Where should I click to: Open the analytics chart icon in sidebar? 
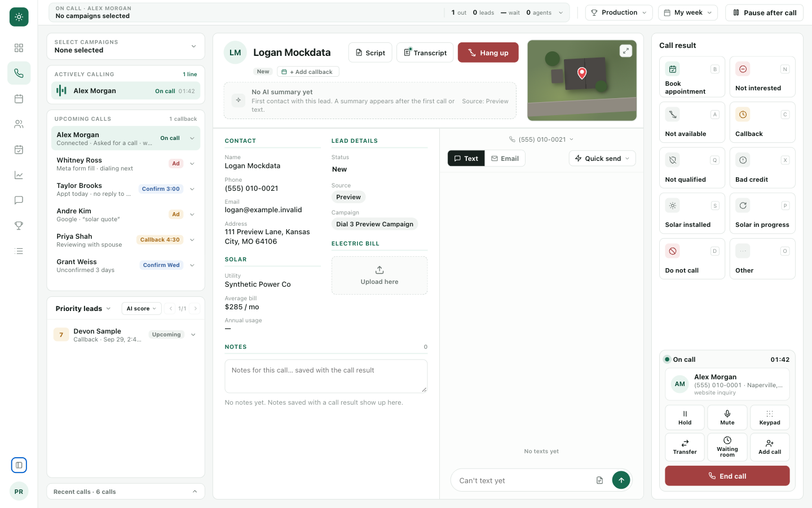coord(19,175)
